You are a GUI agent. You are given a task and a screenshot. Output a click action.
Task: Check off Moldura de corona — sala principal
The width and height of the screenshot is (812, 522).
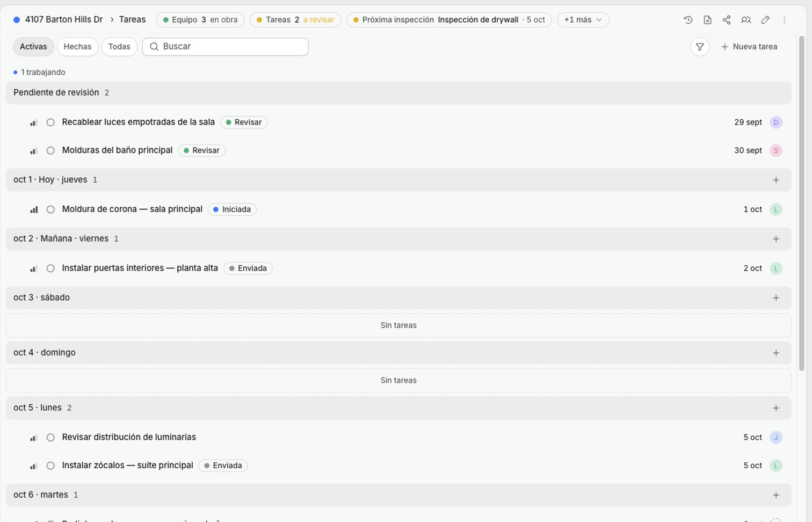(x=50, y=209)
